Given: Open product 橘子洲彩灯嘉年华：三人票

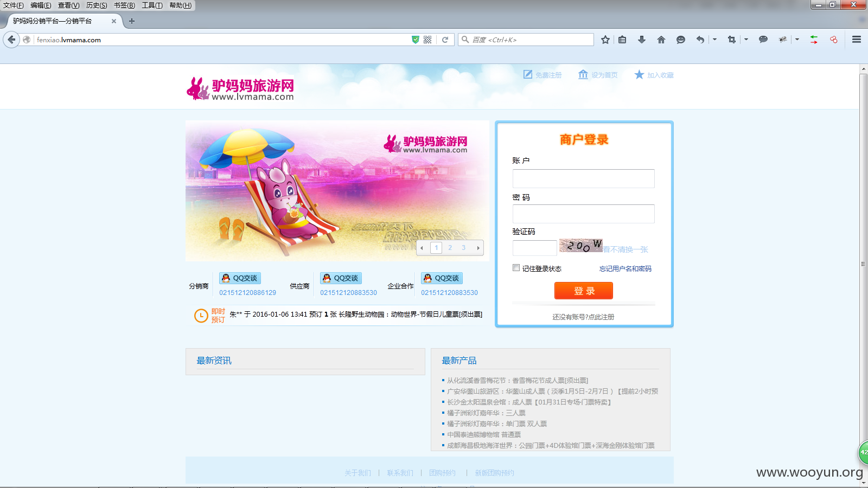Looking at the screenshot, I should 486,413.
